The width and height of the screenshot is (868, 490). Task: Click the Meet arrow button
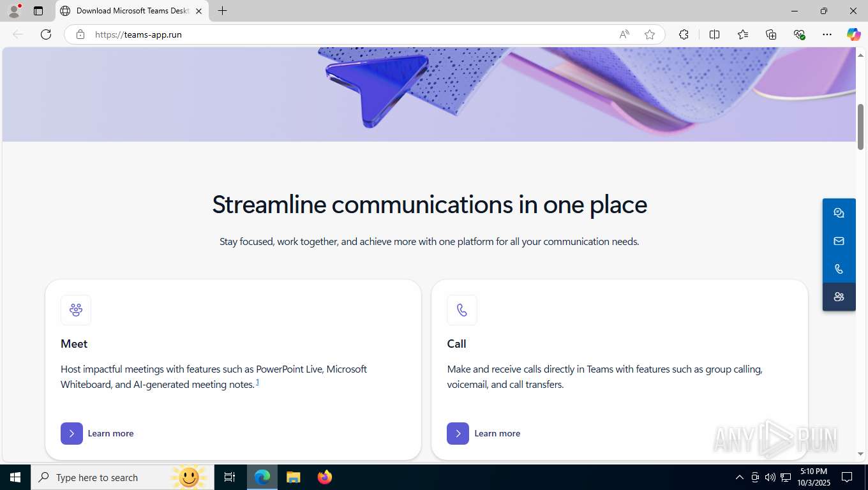coord(71,433)
